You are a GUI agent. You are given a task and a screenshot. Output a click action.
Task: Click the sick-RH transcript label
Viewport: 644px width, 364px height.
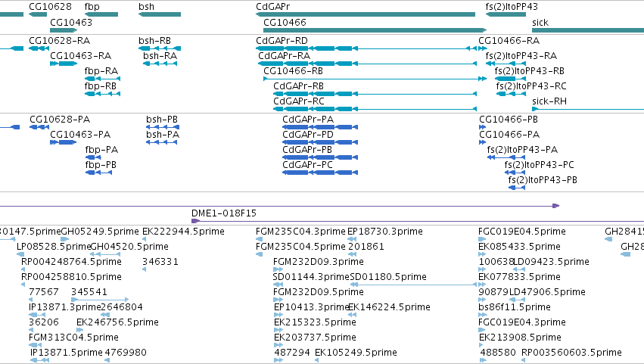(x=549, y=101)
